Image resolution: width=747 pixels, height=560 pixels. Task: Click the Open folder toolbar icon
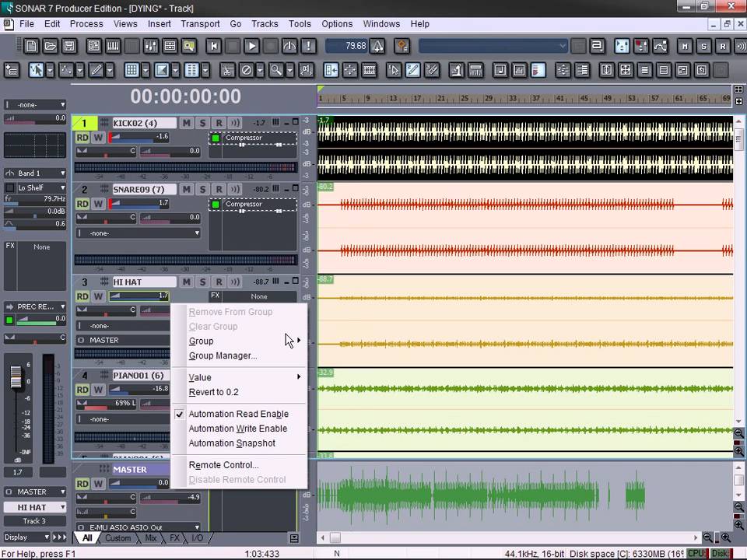[x=51, y=47]
